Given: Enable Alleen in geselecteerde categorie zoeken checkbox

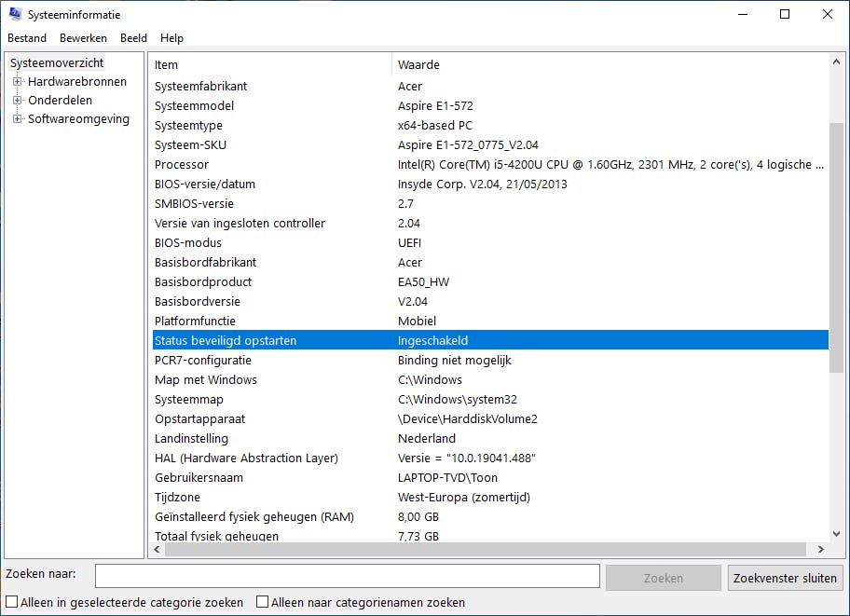Looking at the screenshot, I should [12, 603].
